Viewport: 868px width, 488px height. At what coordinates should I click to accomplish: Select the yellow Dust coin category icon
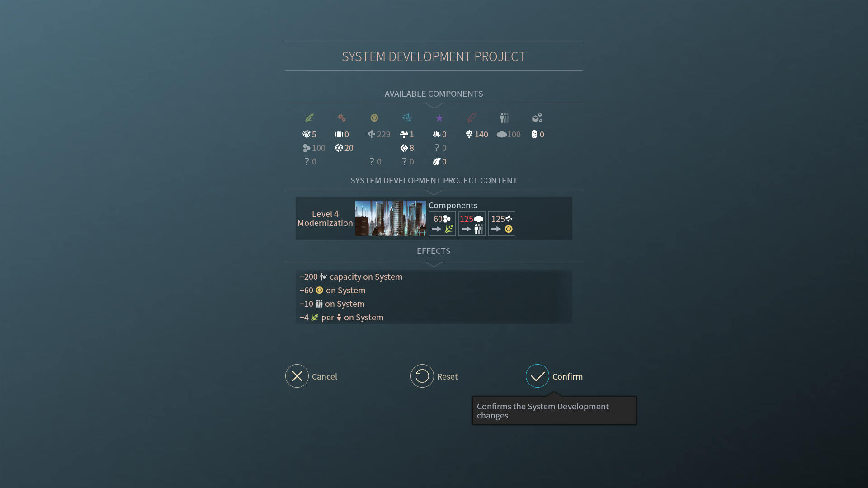374,118
